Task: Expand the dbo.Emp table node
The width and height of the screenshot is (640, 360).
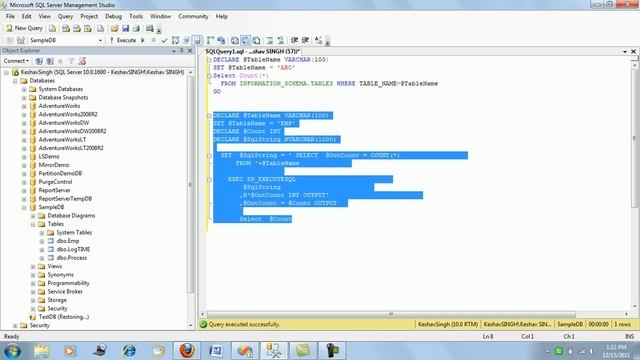Action: pyautogui.click(x=42, y=241)
